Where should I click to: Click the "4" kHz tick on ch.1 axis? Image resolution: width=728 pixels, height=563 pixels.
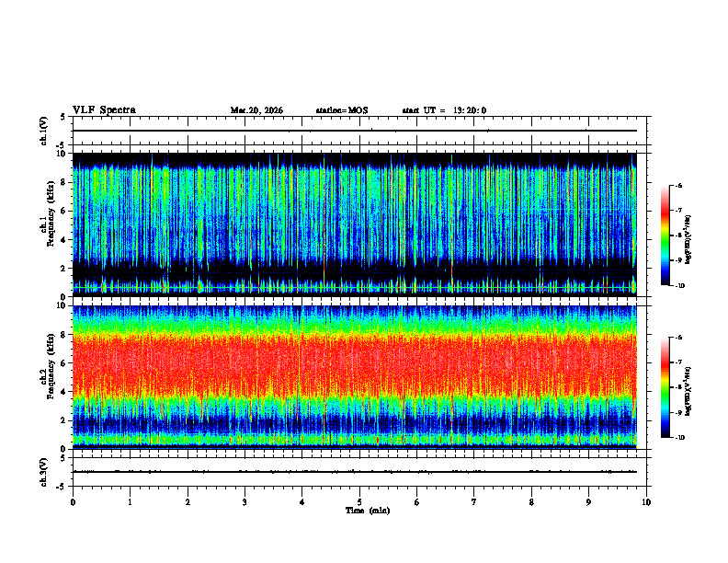tap(63, 240)
